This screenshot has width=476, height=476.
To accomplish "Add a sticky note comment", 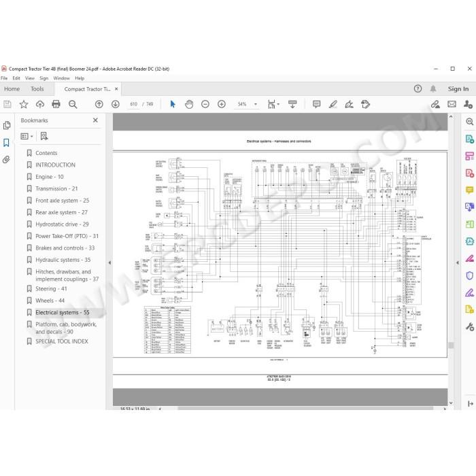I will [x=316, y=105].
